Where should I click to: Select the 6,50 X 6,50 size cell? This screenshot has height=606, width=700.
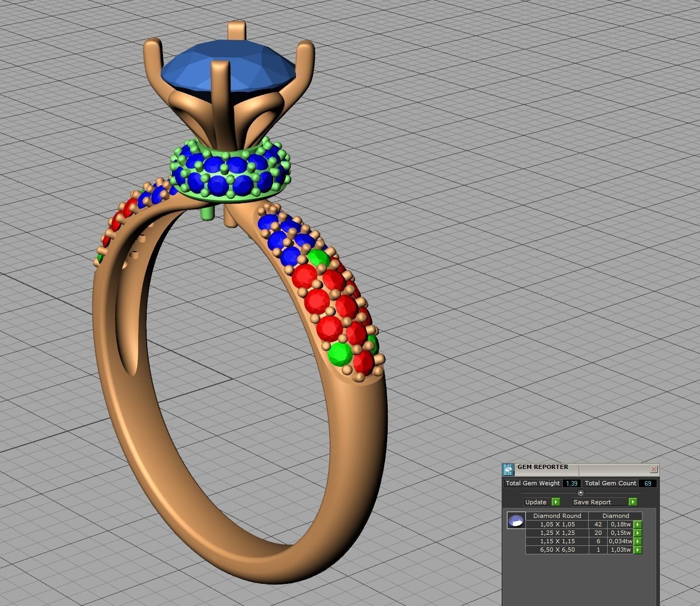pyautogui.click(x=557, y=550)
